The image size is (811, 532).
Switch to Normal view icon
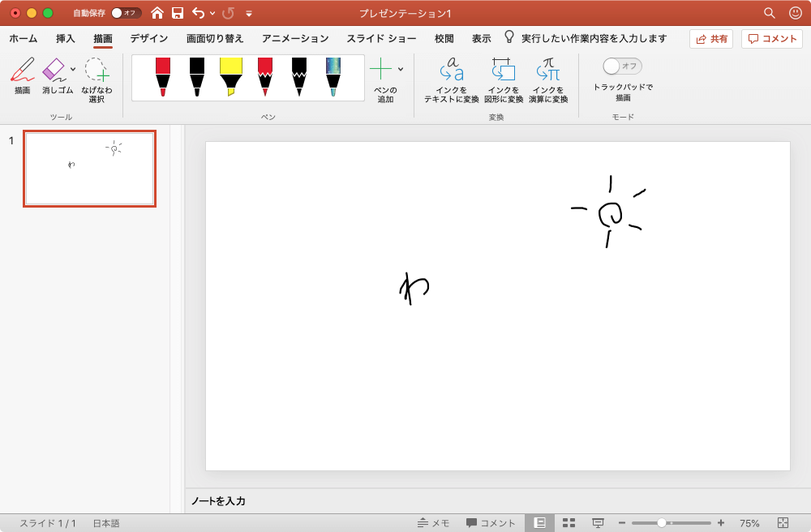click(x=539, y=523)
